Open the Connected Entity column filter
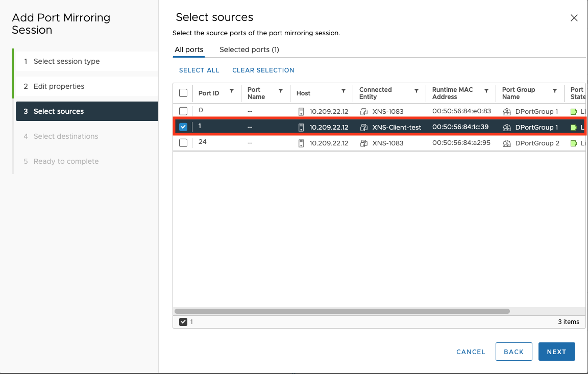 pyautogui.click(x=416, y=91)
